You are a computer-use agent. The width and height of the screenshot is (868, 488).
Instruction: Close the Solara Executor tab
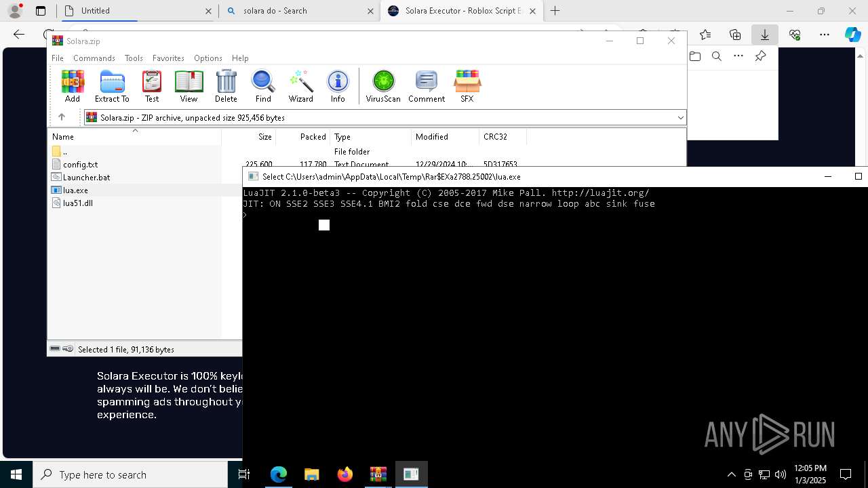[533, 11]
